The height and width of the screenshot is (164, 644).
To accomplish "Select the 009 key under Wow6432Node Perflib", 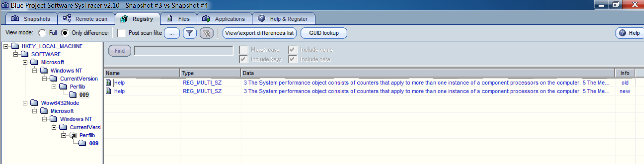I will click(x=94, y=143).
